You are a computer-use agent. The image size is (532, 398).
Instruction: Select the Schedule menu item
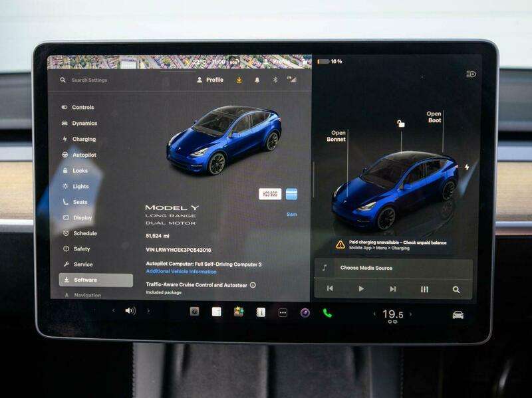(80, 233)
